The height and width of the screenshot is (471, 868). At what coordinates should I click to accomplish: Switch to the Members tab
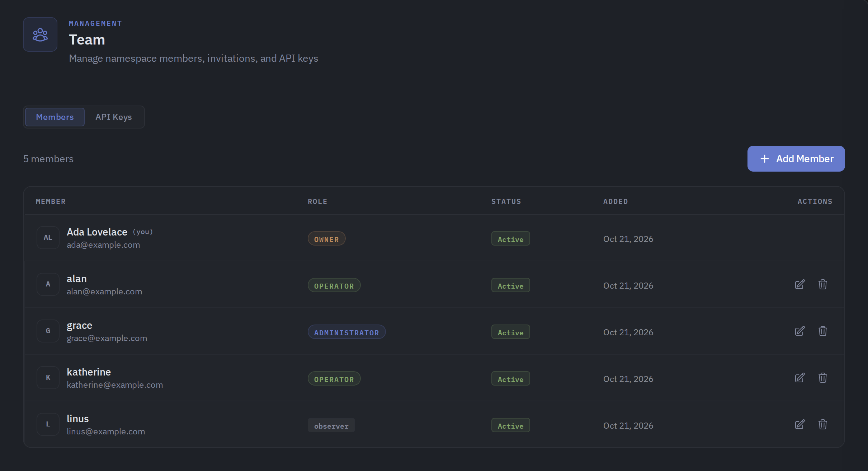[55, 117]
